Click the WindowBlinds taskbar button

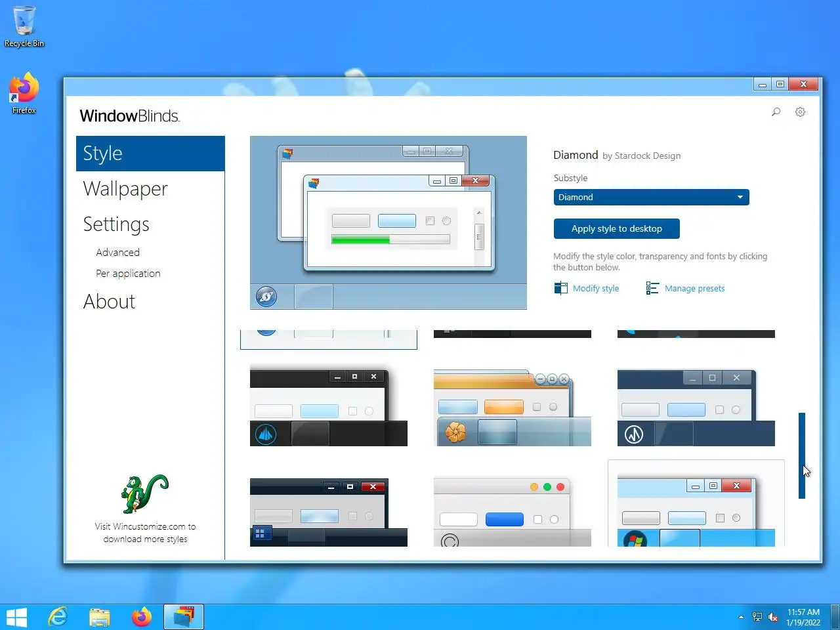[x=184, y=617]
